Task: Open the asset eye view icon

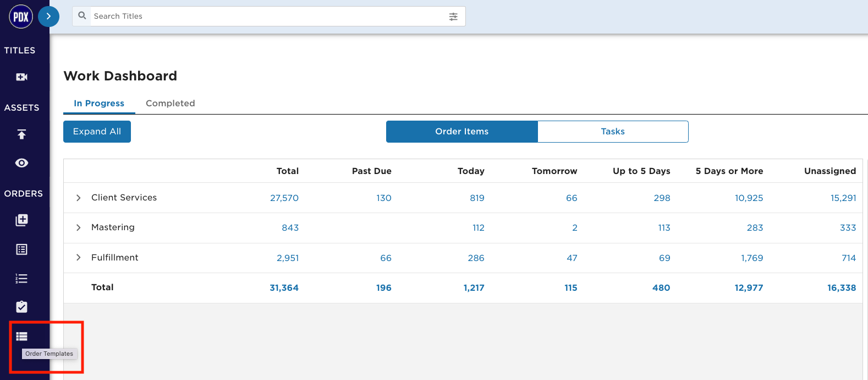Action: pos(21,163)
